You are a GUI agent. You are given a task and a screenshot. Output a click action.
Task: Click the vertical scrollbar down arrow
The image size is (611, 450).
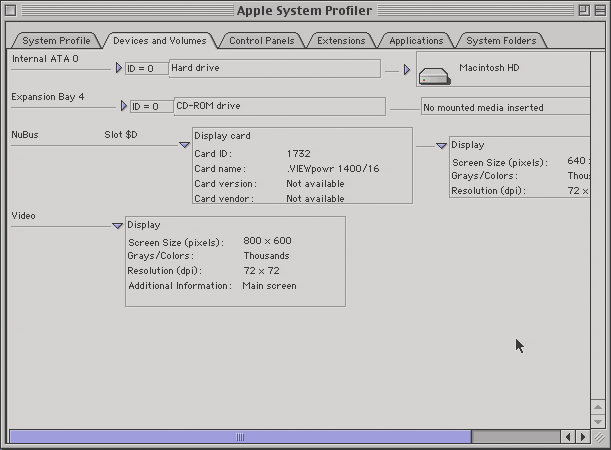click(x=598, y=422)
